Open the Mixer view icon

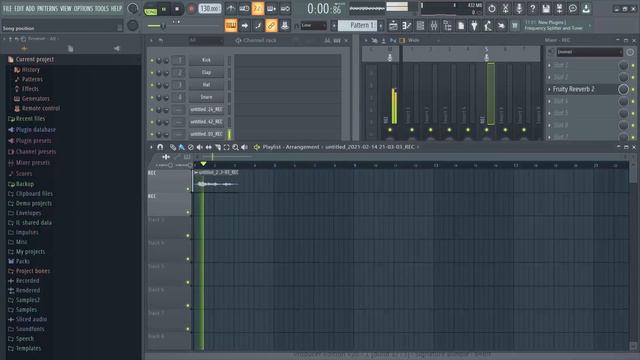(x=434, y=26)
